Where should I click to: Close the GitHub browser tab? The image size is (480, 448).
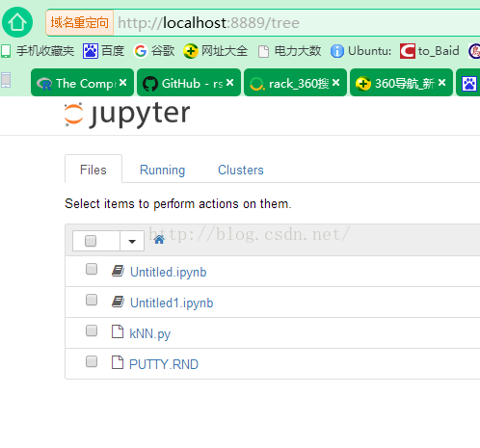pos(229,83)
